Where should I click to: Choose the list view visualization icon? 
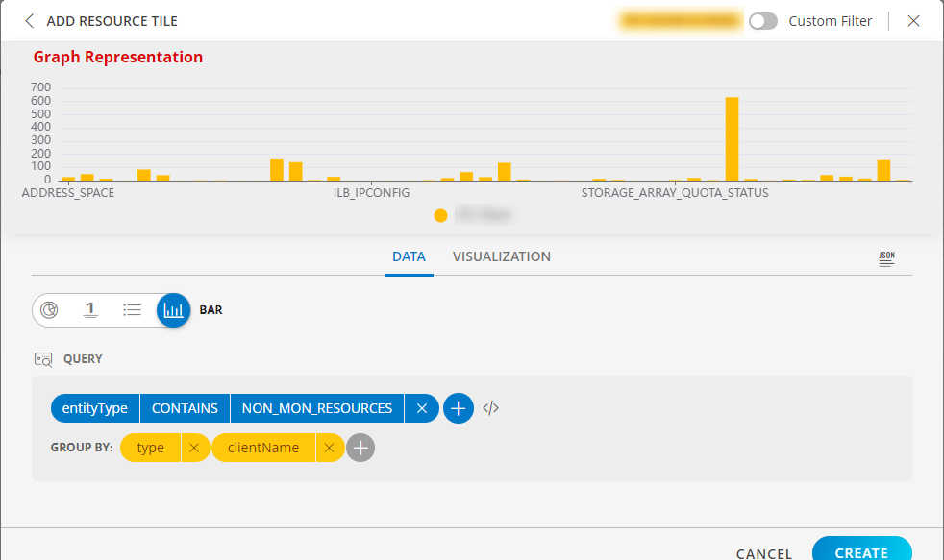tap(133, 310)
